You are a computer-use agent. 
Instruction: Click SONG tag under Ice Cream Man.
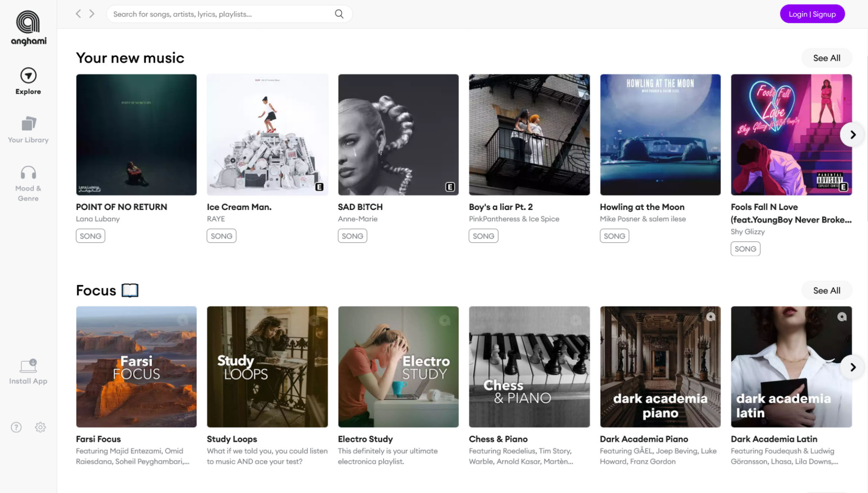(x=221, y=236)
